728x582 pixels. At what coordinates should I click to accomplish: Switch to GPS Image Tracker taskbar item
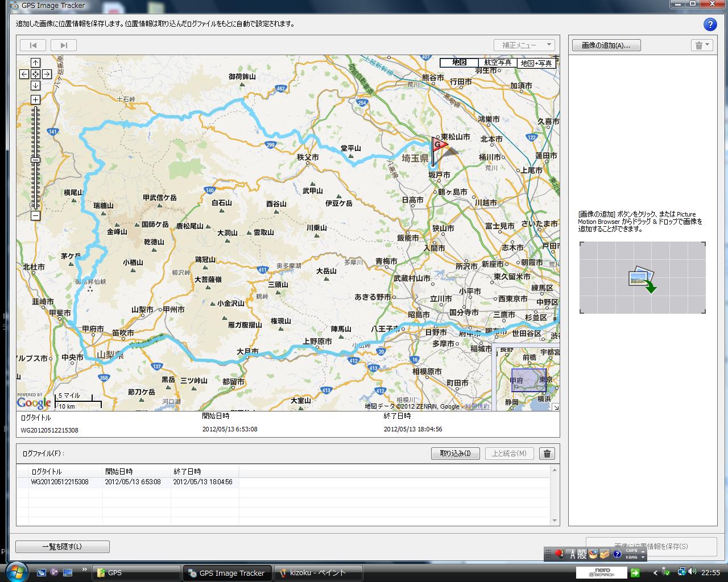pyautogui.click(x=227, y=573)
